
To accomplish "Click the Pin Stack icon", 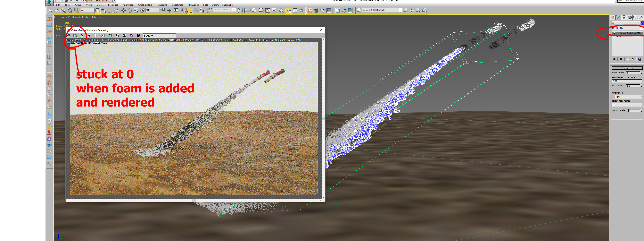I will pyautogui.click(x=614, y=59).
